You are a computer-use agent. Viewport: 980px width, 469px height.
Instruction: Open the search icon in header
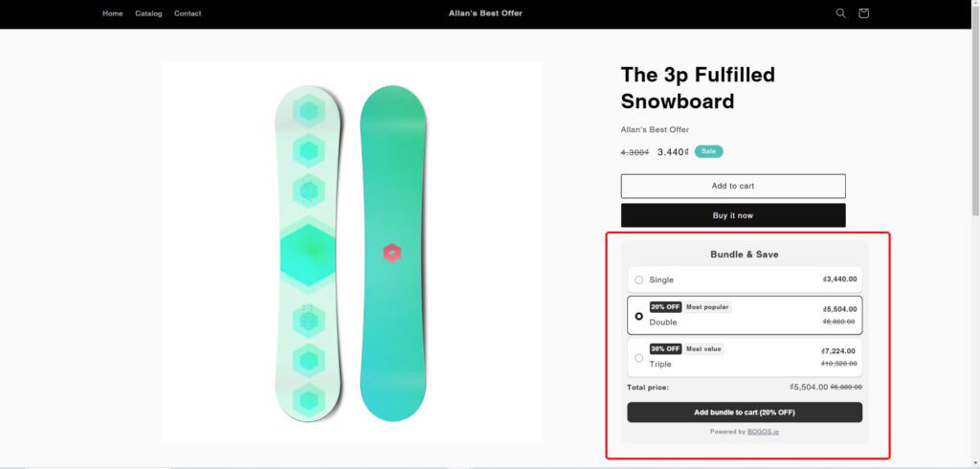840,13
